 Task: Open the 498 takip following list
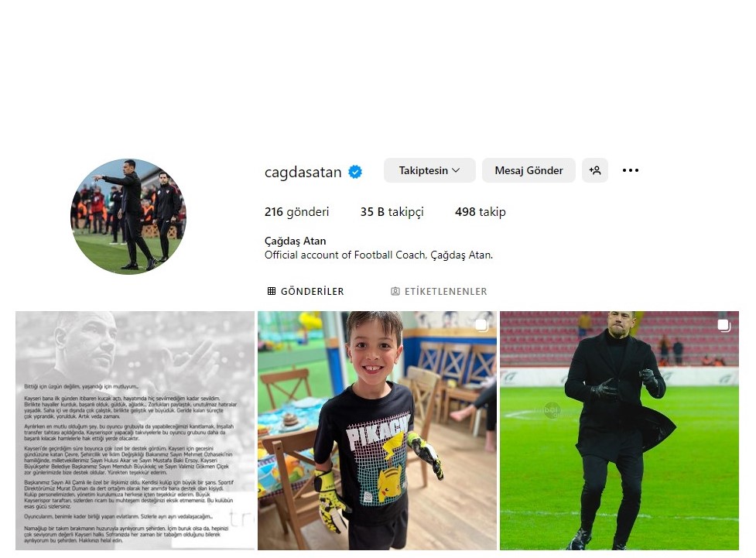click(x=481, y=212)
